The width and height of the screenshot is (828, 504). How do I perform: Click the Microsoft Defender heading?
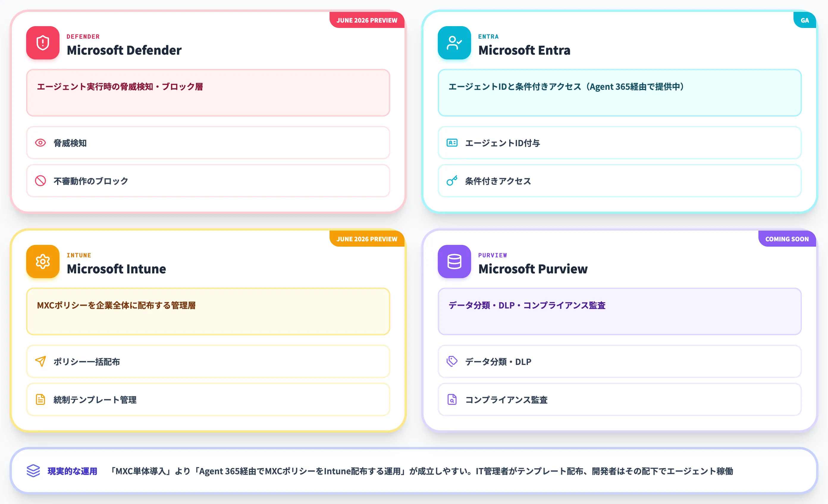[124, 50]
